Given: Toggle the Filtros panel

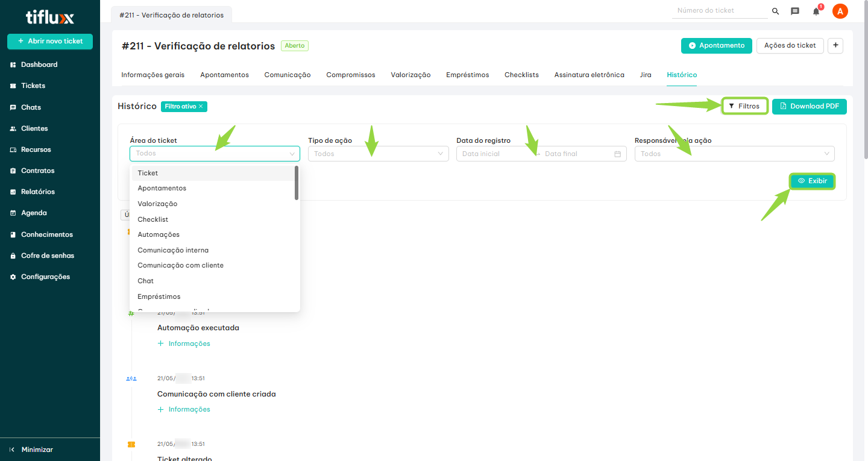Looking at the screenshot, I should [744, 106].
